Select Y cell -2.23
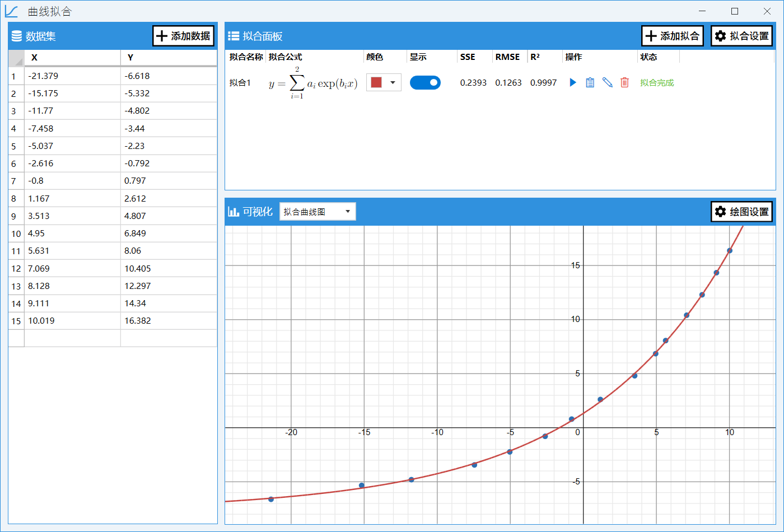Viewport: 784px width, 532px height. pyautogui.click(x=169, y=146)
